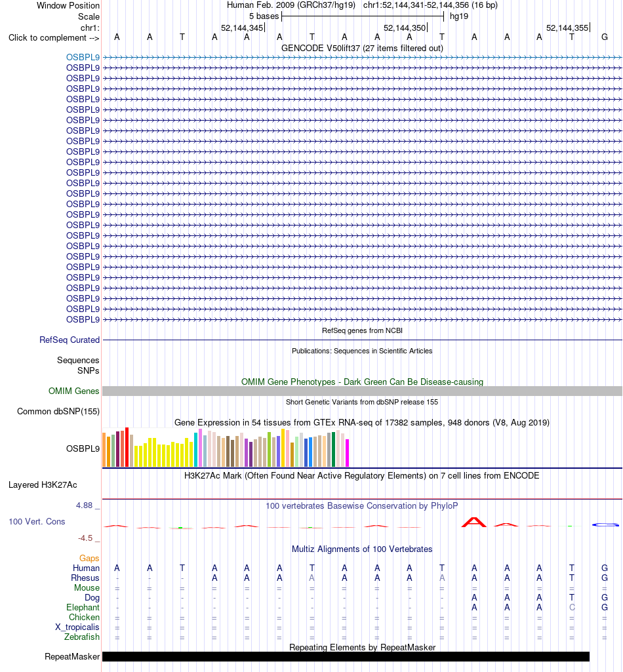
Task: Click the '5 bases' scale bar label
Action: pyautogui.click(x=264, y=16)
